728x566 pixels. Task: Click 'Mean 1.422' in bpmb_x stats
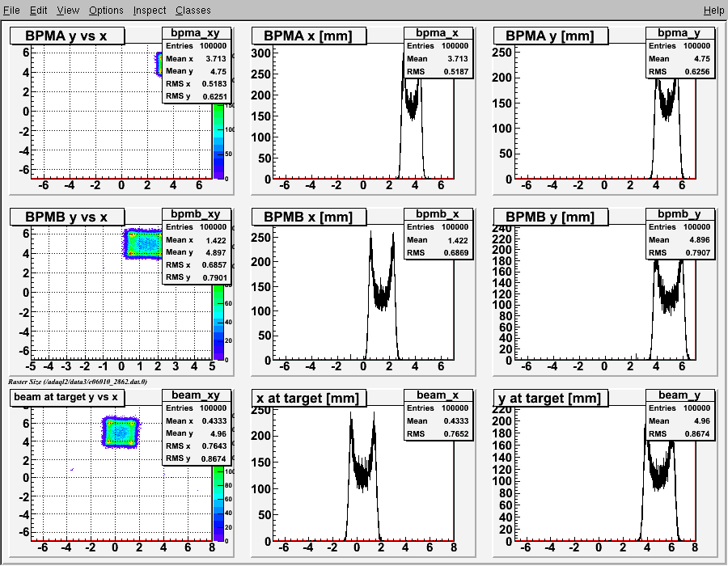(438, 240)
